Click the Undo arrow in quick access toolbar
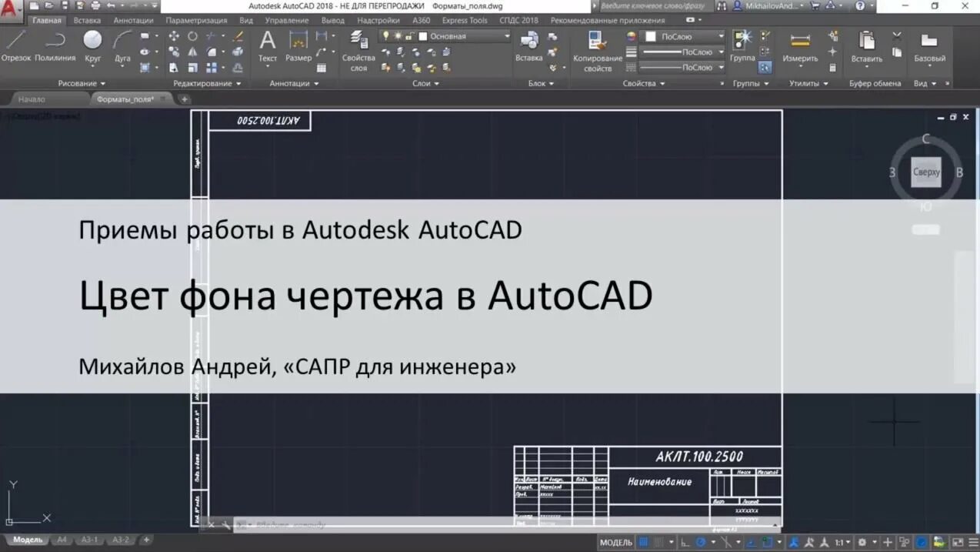 [111, 5]
